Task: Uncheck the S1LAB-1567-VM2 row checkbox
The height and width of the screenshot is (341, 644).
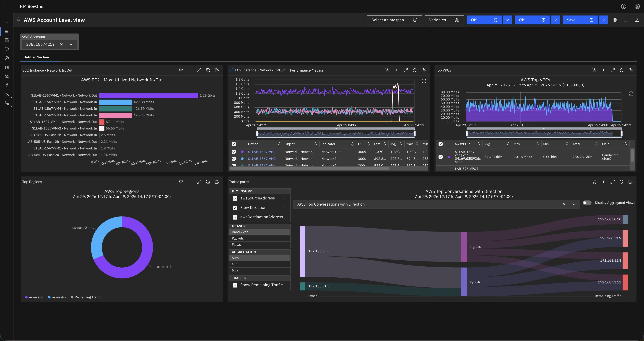Action: [x=234, y=159]
